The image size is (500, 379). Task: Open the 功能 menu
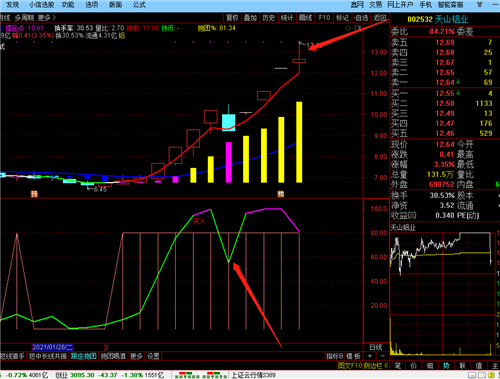[68, 5]
